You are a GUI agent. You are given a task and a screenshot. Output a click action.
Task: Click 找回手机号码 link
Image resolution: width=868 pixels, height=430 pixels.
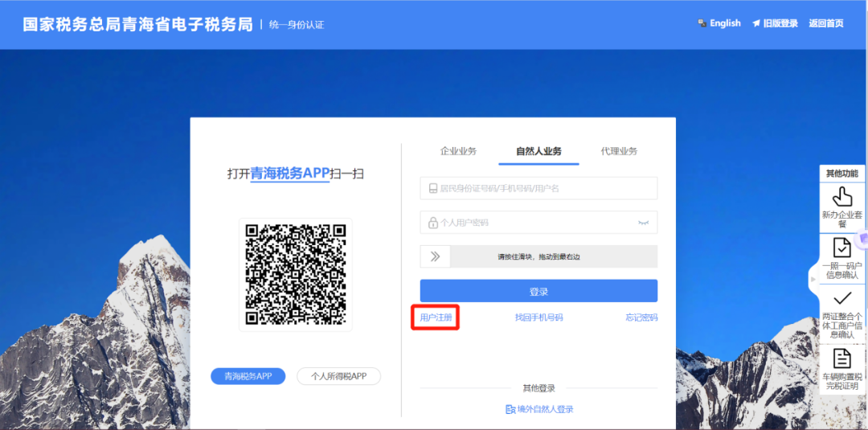(538, 317)
